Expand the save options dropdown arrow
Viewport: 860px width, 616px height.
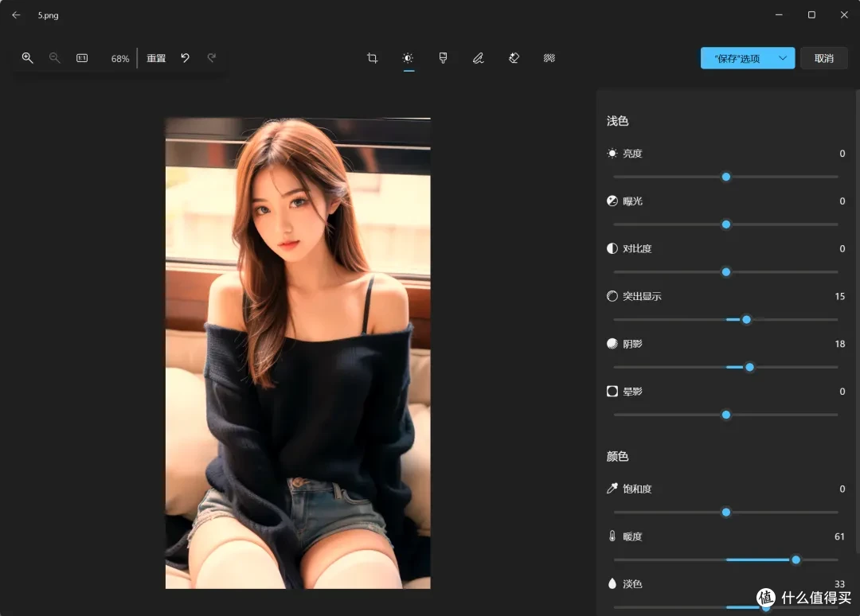click(784, 58)
